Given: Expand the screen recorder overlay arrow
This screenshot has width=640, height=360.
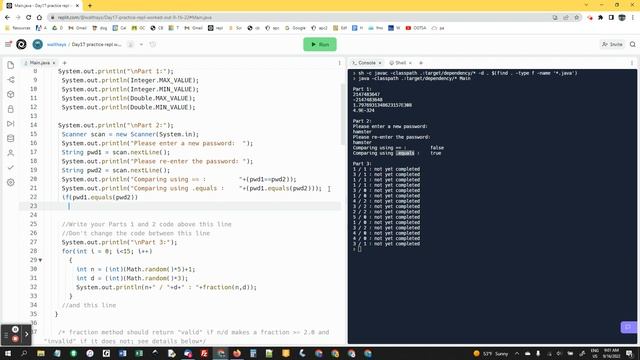Looking at the screenshot, I should (27, 334).
